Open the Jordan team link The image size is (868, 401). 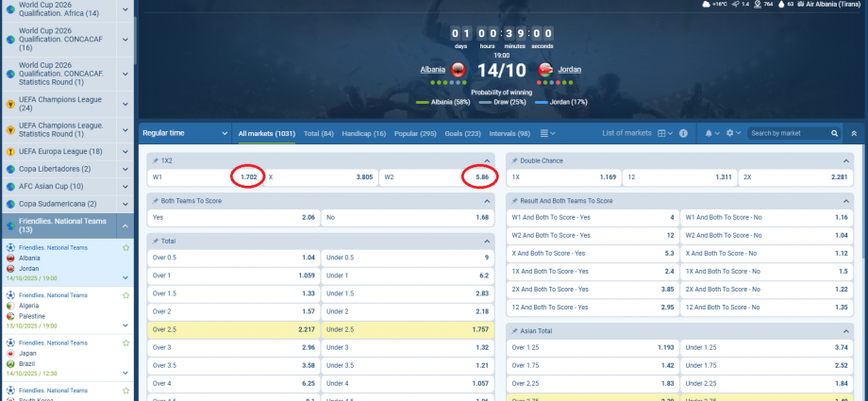tap(570, 70)
